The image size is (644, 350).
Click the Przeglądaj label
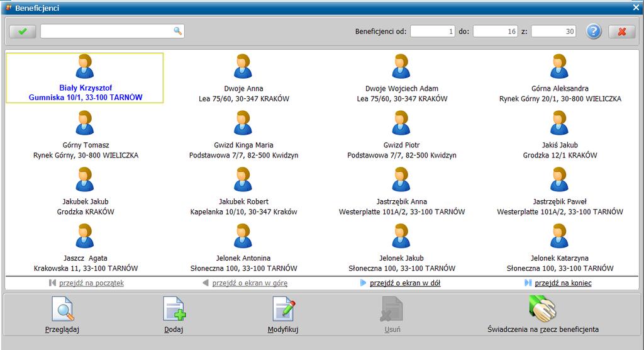[62, 329]
